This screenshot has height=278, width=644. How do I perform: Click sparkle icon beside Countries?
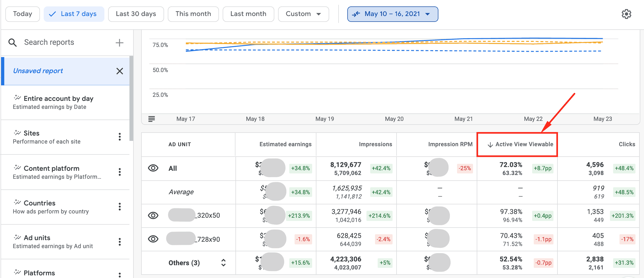tap(17, 202)
